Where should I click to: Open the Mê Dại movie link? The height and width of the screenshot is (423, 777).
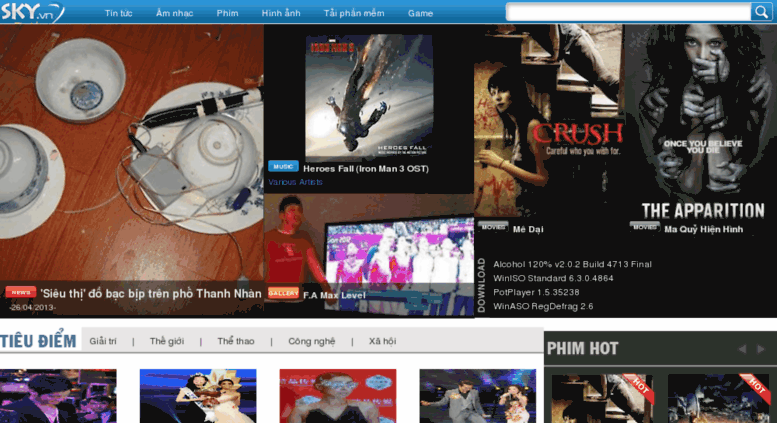[528, 229]
